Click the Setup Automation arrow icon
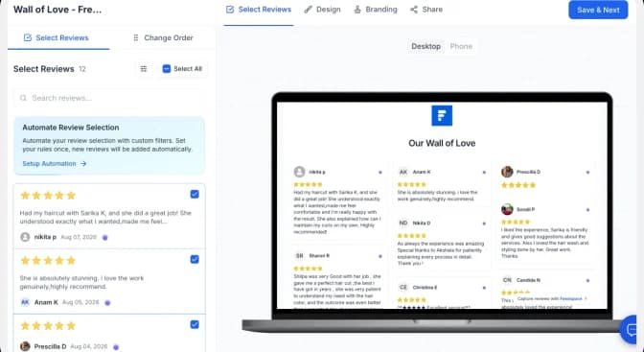Image resolution: width=644 pixels, height=352 pixels. click(83, 164)
